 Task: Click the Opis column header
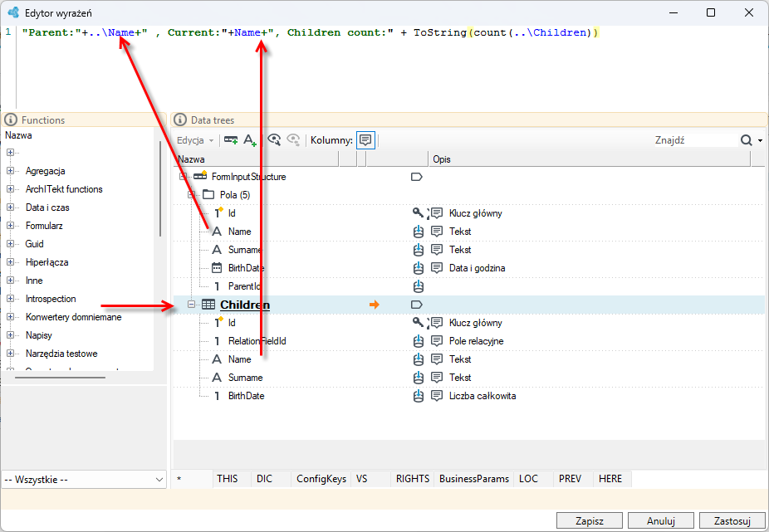[589, 159]
